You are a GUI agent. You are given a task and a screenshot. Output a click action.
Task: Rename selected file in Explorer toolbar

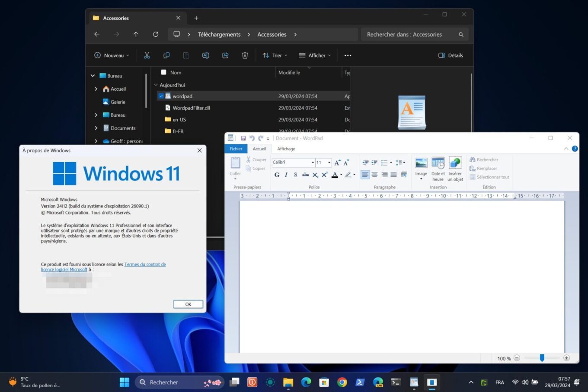pyautogui.click(x=206, y=55)
